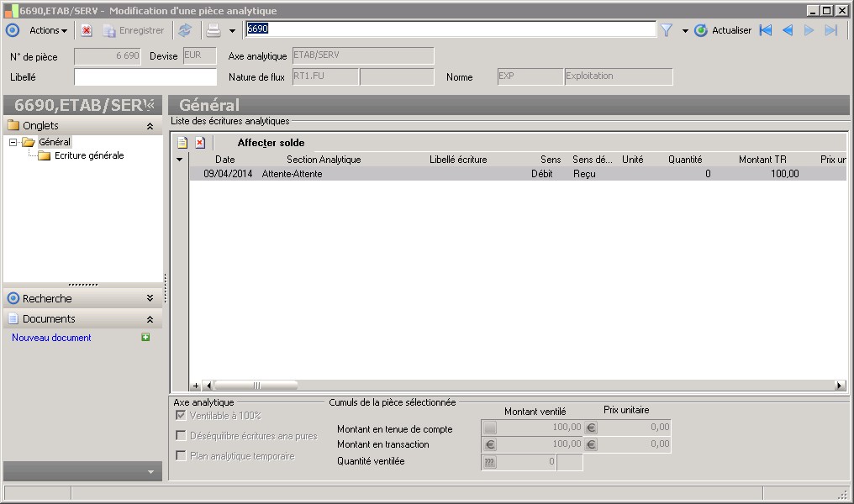Click the printer icon
Viewport: 854px width, 504px height.
tap(213, 30)
